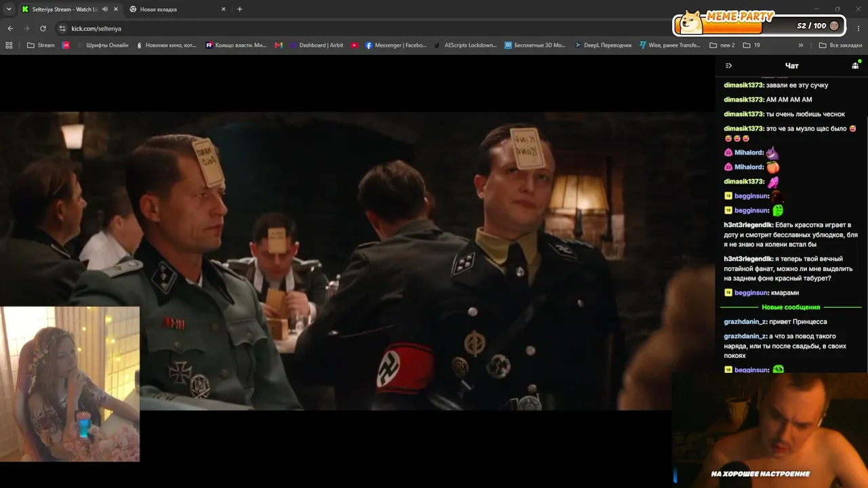Click the Чат header title

pos(791,66)
